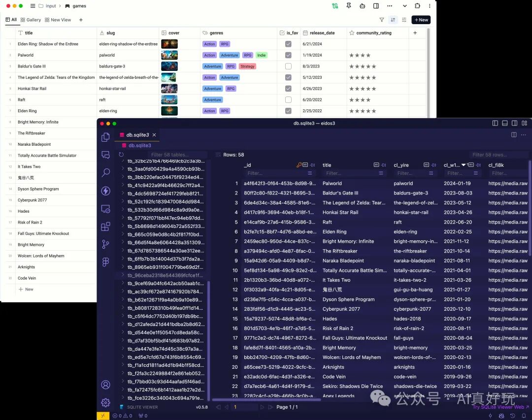
Task: Toggle the right side panel icon
Action: pyautogui.click(x=376, y=6)
